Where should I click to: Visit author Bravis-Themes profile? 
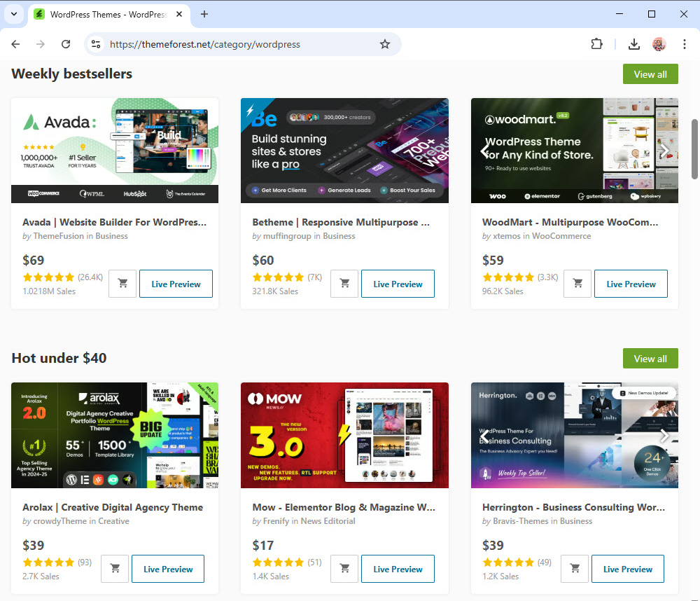click(521, 521)
